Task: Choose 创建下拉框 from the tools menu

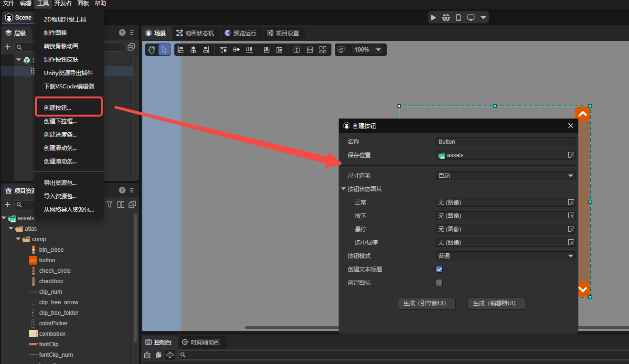Action: click(x=60, y=121)
